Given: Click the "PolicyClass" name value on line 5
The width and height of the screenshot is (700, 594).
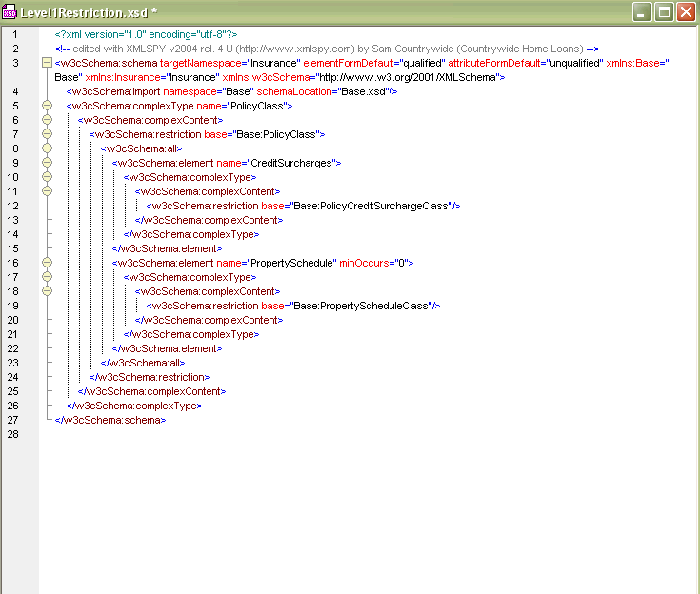Looking at the screenshot, I should pyautogui.click(x=257, y=106).
